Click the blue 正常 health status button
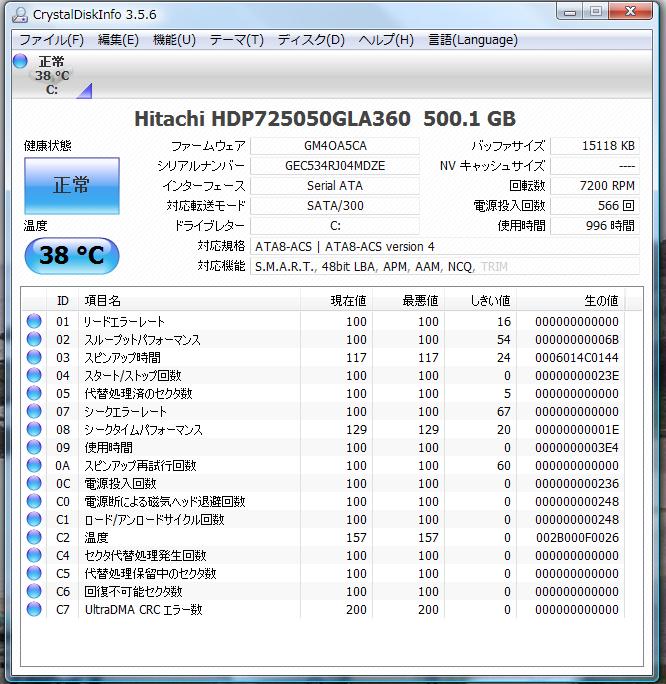 click(72, 186)
